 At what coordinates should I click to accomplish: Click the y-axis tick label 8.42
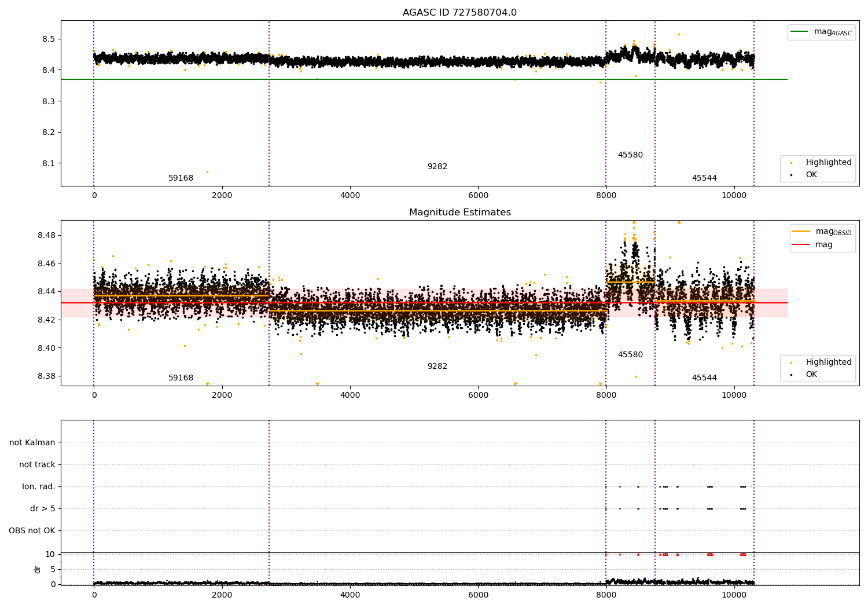(46, 320)
